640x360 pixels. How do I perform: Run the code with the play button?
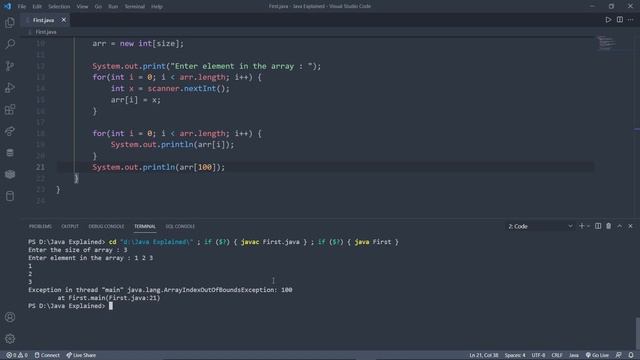tap(608, 20)
